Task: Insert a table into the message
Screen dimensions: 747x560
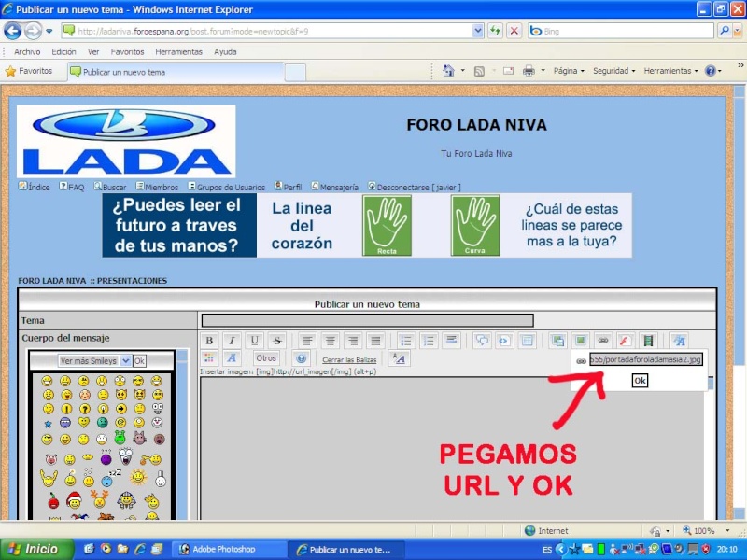Action: (x=527, y=341)
